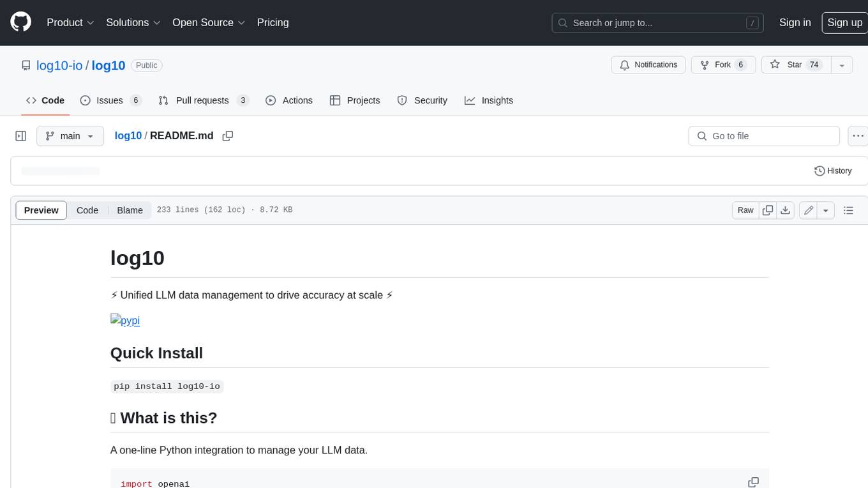
Task: Focus the Search or jump to field
Action: [x=658, y=22]
